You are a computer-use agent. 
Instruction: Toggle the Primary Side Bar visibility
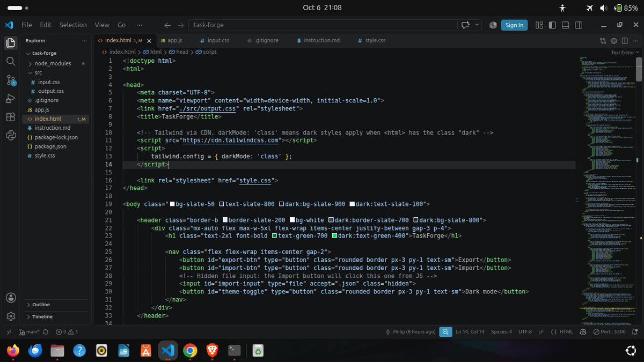tap(552, 25)
